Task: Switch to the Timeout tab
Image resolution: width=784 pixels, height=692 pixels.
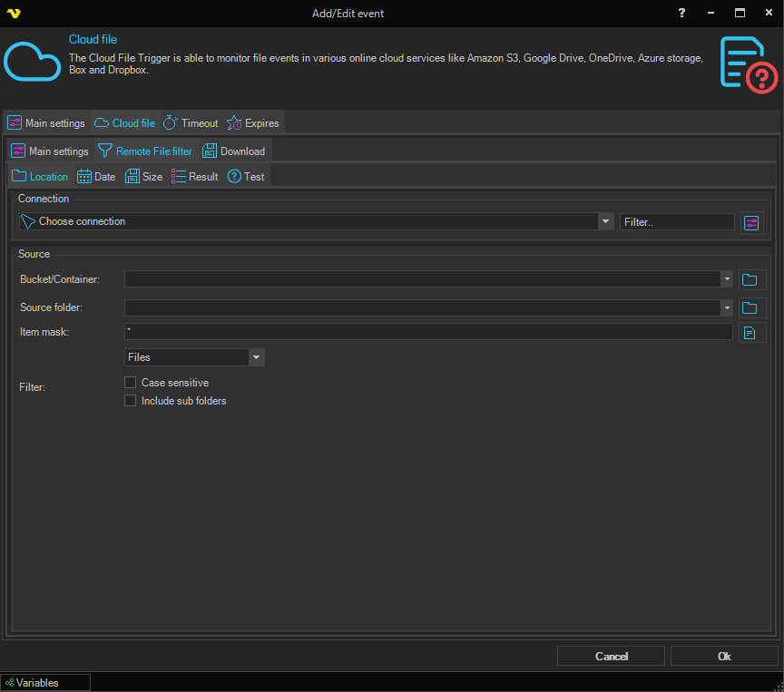Action: pos(191,123)
